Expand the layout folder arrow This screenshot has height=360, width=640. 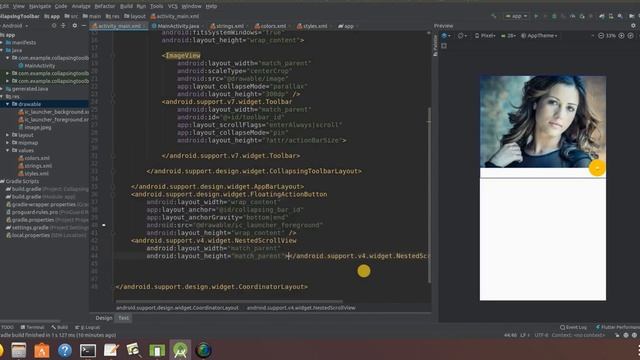[x=7, y=135]
